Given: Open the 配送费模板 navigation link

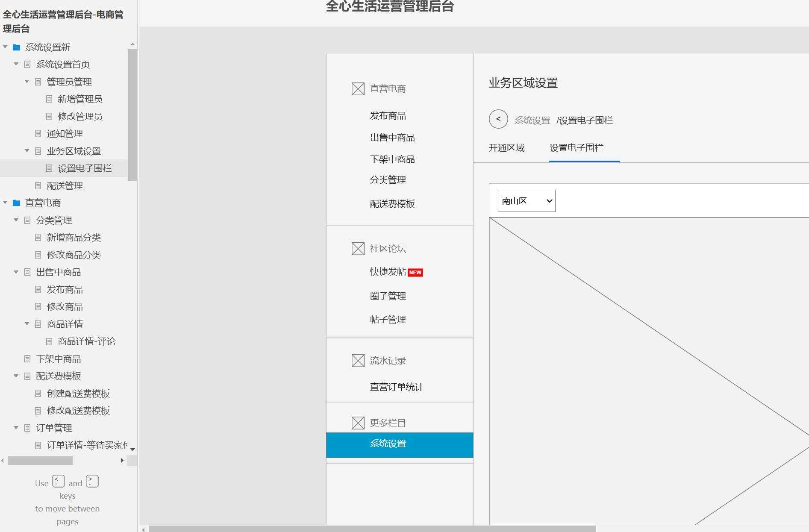Looking at the screenshot, I should (x=393, y=204).
